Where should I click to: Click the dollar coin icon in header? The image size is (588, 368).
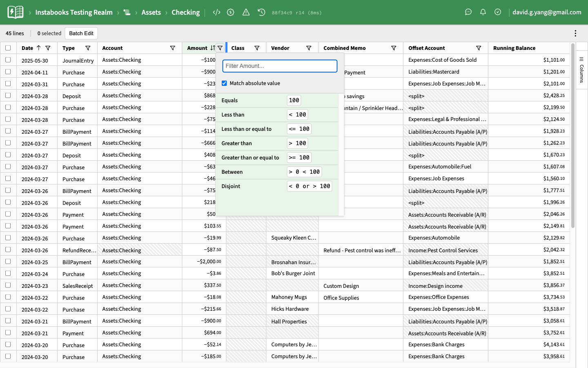pos(231,12)
